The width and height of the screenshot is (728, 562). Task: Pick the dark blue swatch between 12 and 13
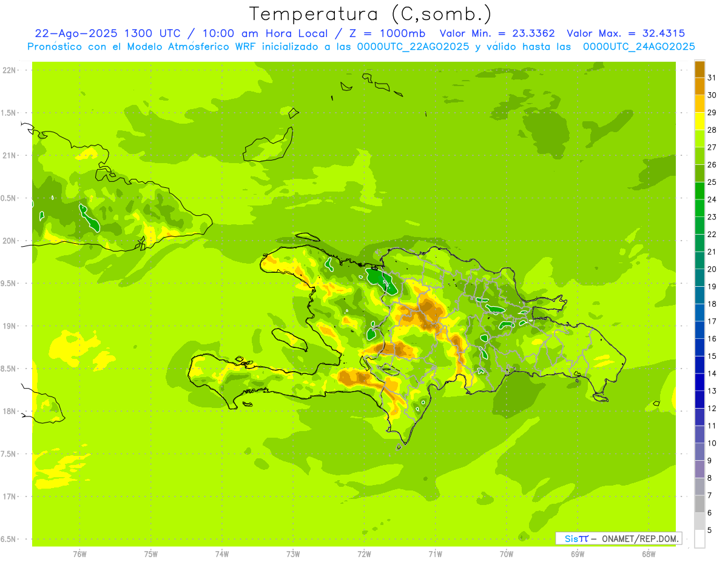pyautogui.click(x=699, y=400)
